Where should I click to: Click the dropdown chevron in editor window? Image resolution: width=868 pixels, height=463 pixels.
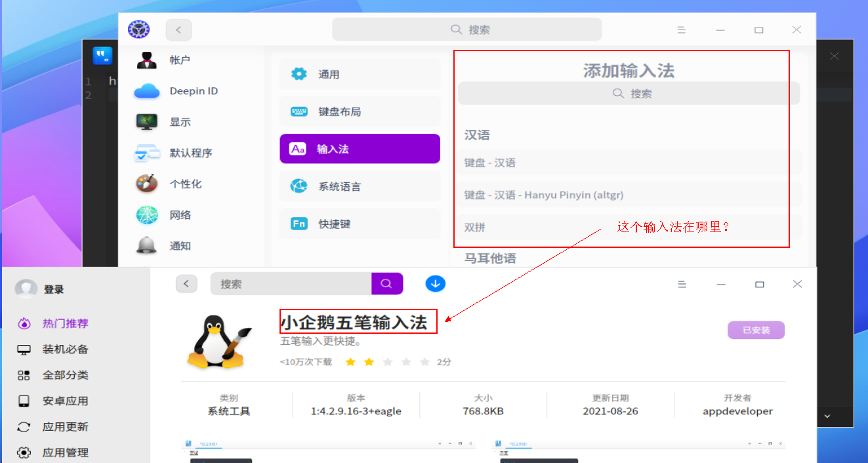[827, 416]
